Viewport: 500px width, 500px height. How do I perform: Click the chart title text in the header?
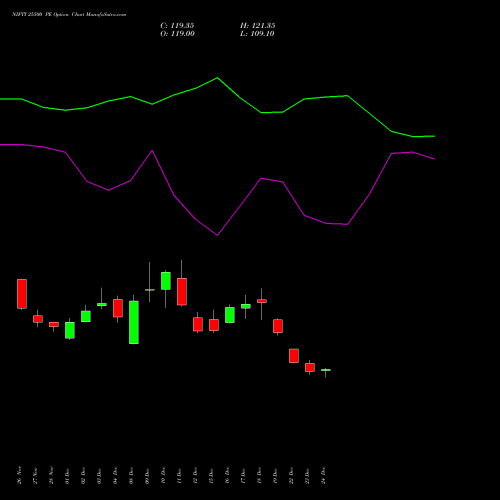(69, 15)
